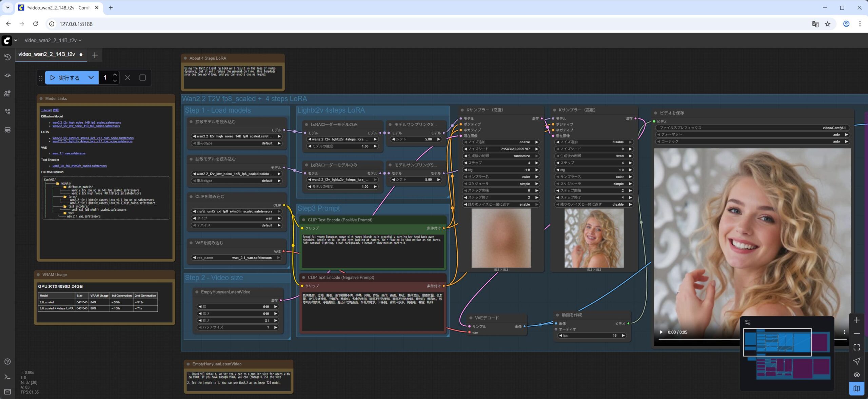Open the node library sidebar icon
The image size is (868, 399).
pyautogui.click(x=7, y=75)
